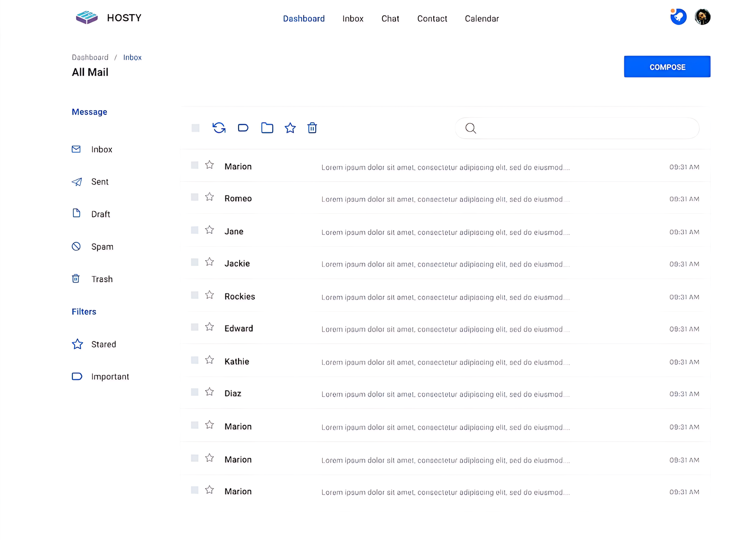The width and height of the screenshot is (756, 540).
Task: Click the mail search input field
Action: pyautogui.click(x=584, y=128)
